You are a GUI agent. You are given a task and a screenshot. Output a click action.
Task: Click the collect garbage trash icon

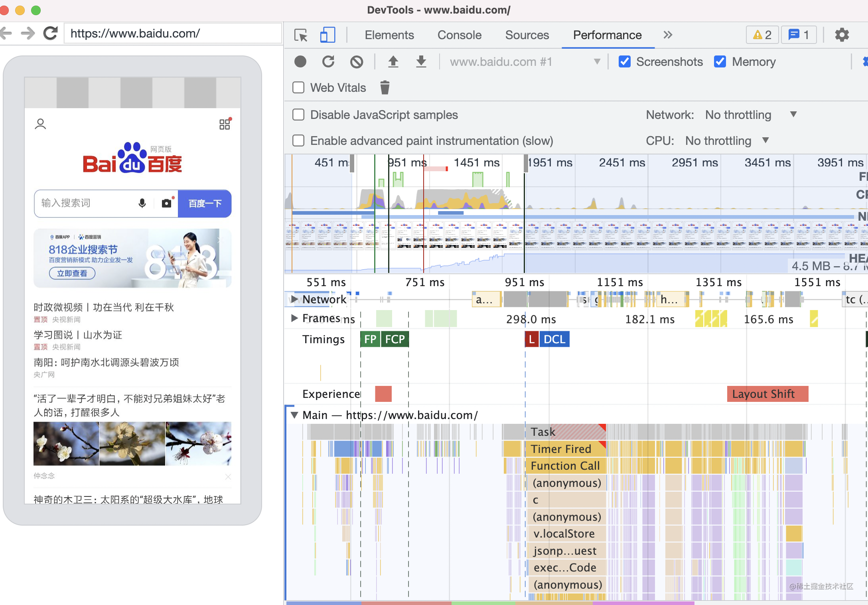(385, 87)
